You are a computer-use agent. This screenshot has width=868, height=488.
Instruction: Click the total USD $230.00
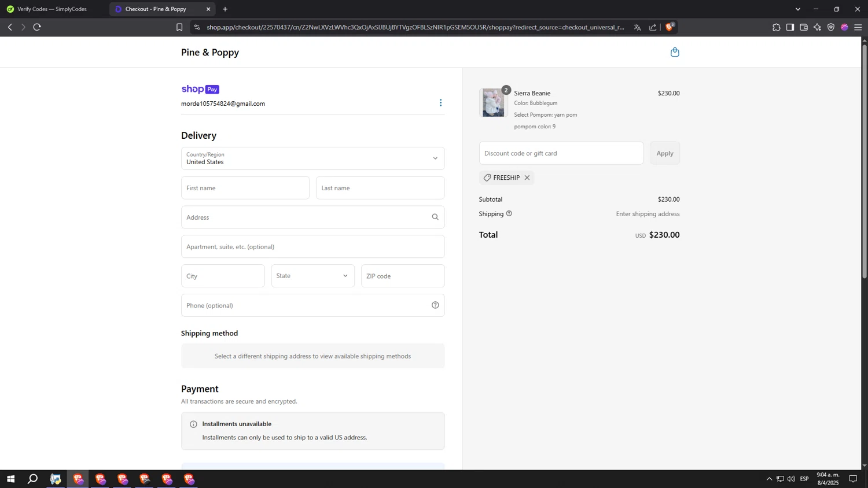(x=657, y=235)
